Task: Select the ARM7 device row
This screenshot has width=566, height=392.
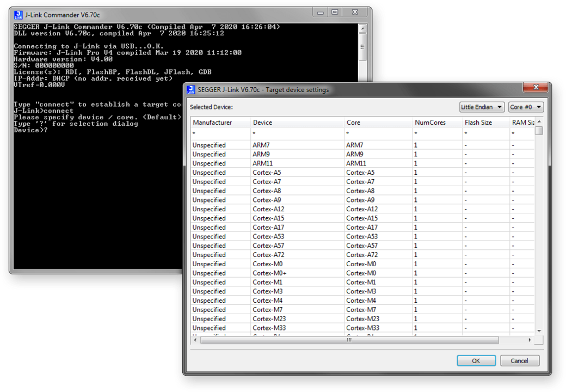Action: pos(362,145)
